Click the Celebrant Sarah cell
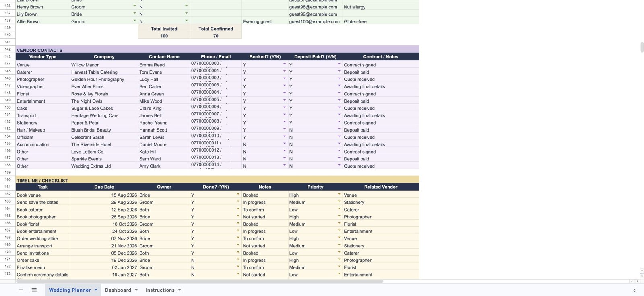Screen dimensions: 644x296 (104, 137)
